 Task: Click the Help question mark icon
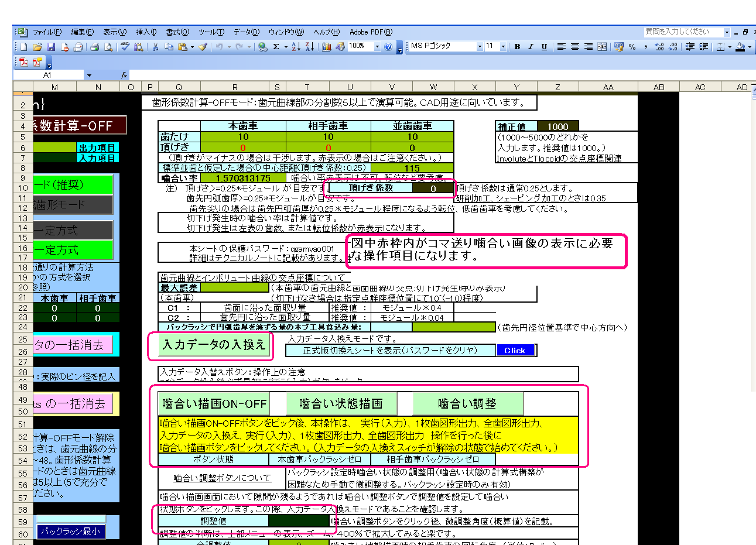tap(388, 47)
